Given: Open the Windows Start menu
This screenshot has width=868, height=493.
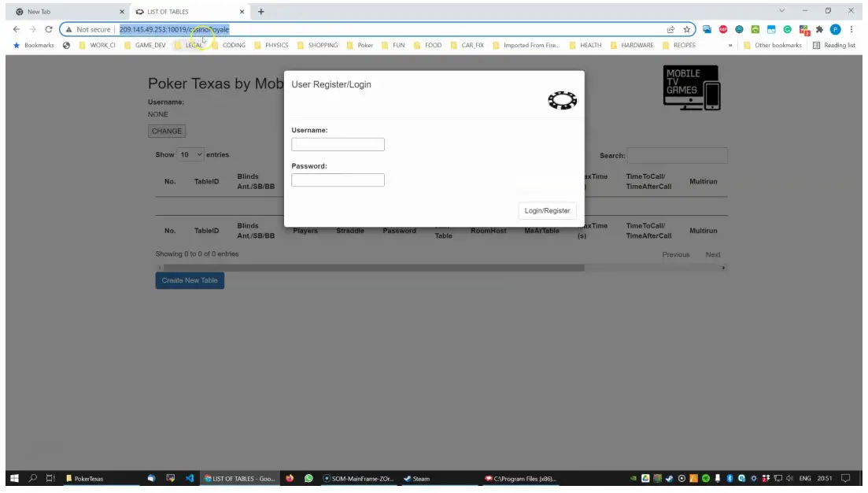Looking at the screenshot, I should point(14,478).
